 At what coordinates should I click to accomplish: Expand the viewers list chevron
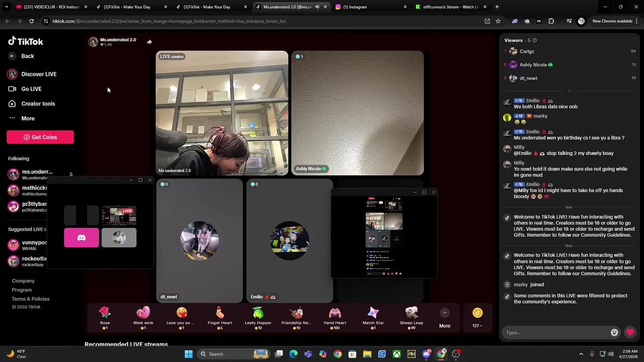pyautogui.click(x=569, y=91)
